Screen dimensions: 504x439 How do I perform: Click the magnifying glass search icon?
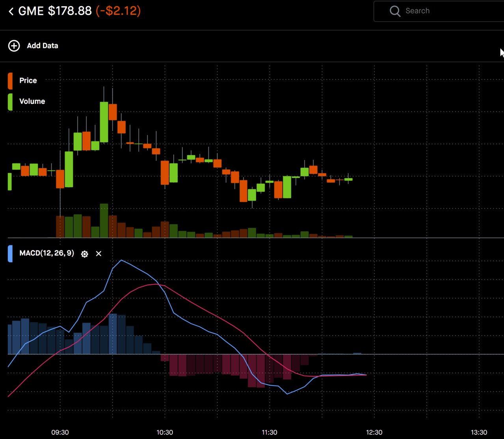click(x=395, y=11)
